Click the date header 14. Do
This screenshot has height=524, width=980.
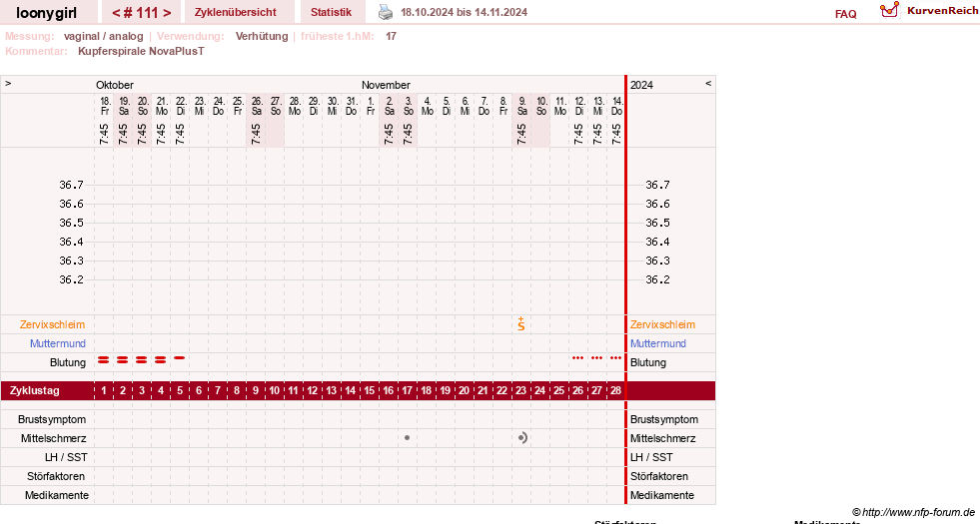tap(617, 106)
